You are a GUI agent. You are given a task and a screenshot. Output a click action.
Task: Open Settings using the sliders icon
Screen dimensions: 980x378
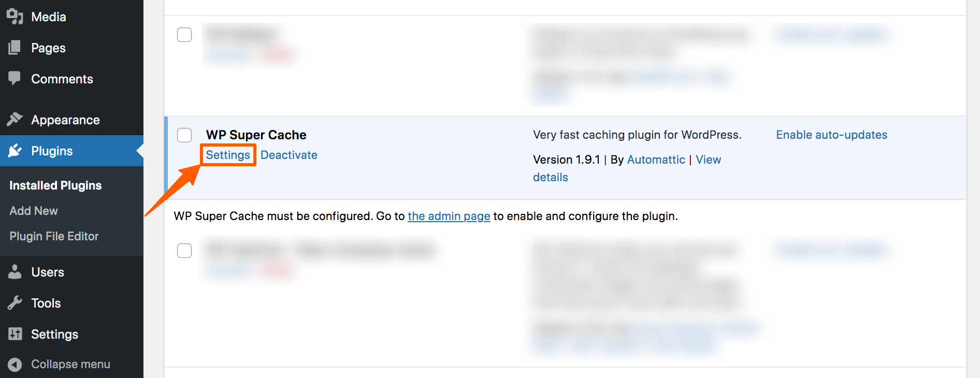[15, 334]
